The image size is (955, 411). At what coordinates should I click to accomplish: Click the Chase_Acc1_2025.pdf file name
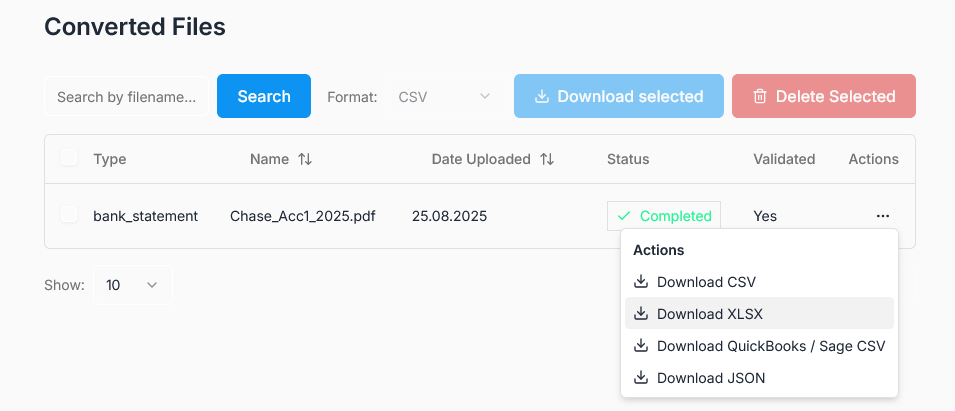tap(302, 216)
